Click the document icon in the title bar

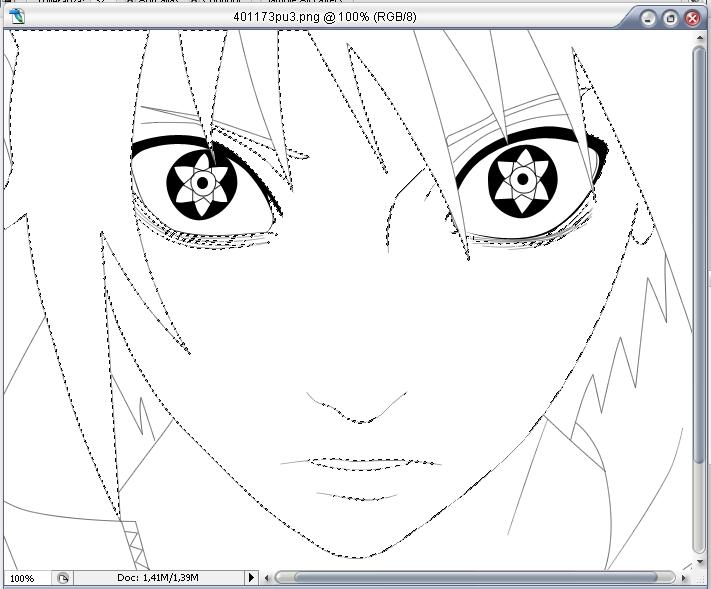16,17
